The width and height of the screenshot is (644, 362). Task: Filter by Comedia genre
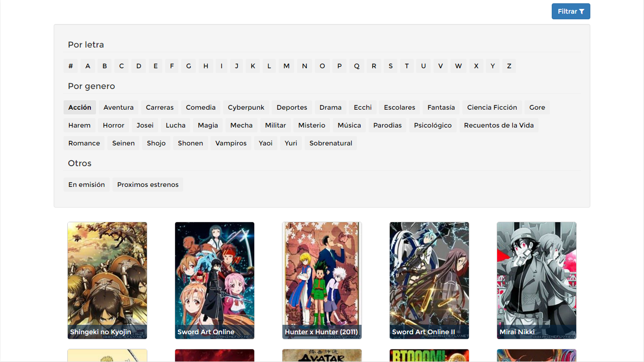[x=201, y=107]
